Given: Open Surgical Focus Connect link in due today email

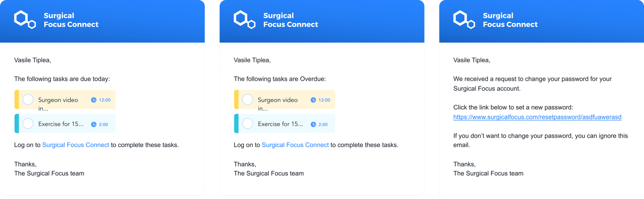Looking at the screenshot, I should [x=76, y=145].
